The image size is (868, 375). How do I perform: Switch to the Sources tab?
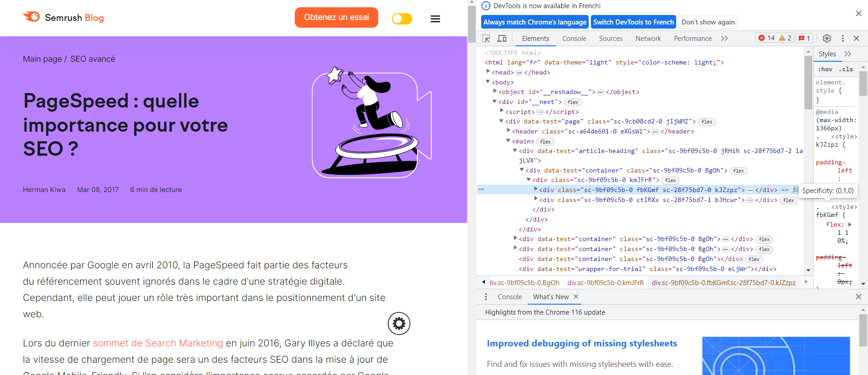tap(611, 39)
